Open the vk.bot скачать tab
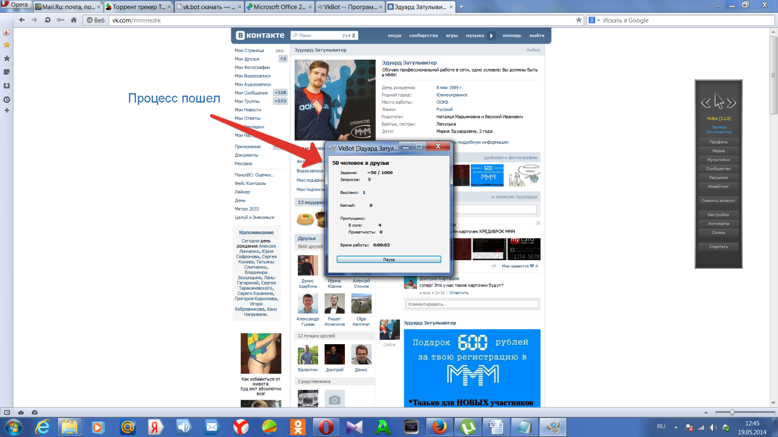The image size is (778, 437). pos(209,6)
